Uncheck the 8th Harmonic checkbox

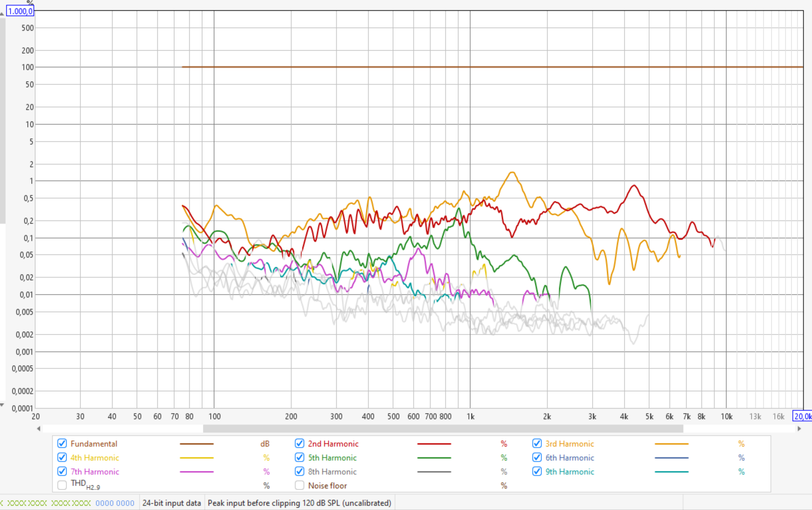tap(299, 471)
